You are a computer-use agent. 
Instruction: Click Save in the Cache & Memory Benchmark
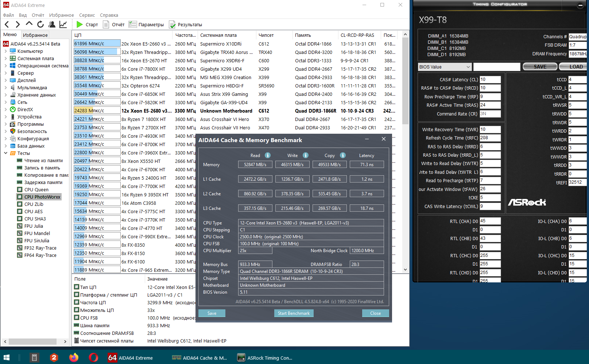212,313
